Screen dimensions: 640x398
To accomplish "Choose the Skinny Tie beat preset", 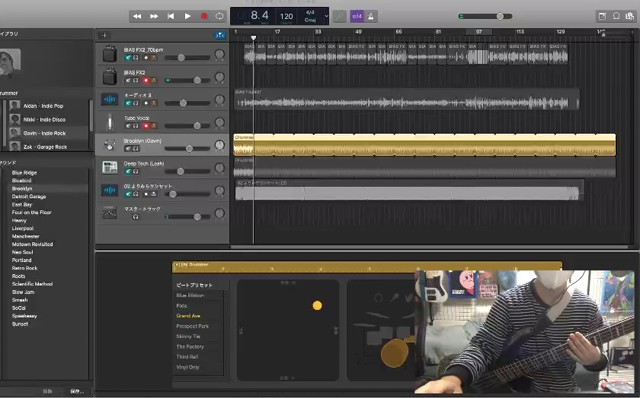I will pyautogui.click(x=188, y=336).
